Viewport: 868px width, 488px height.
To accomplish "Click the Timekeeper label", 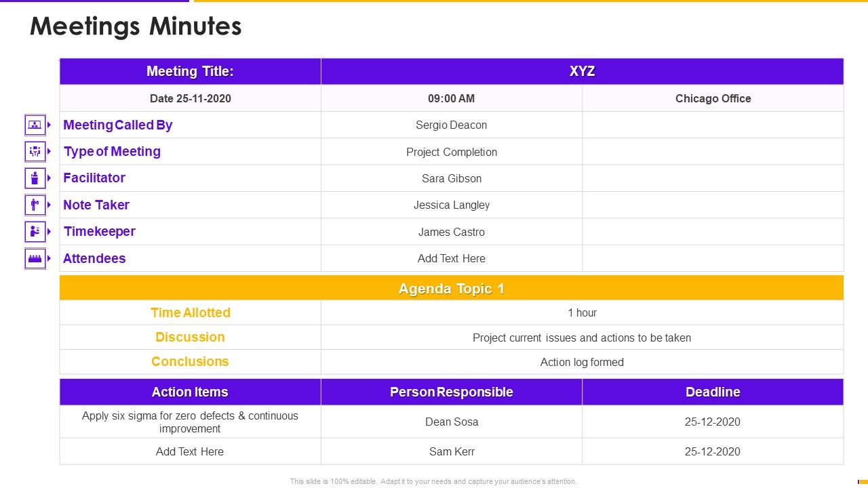I will click(x=100, y=231).
